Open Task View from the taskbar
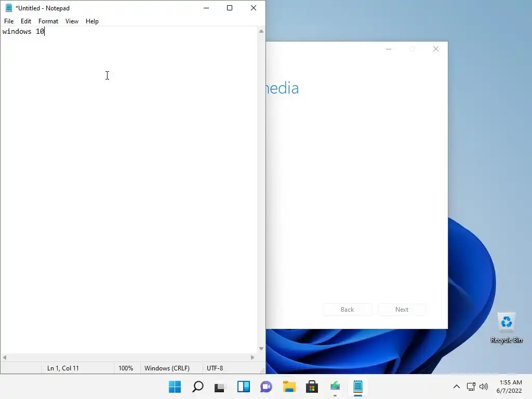This screenshot has height=399, width=532. 220,387
